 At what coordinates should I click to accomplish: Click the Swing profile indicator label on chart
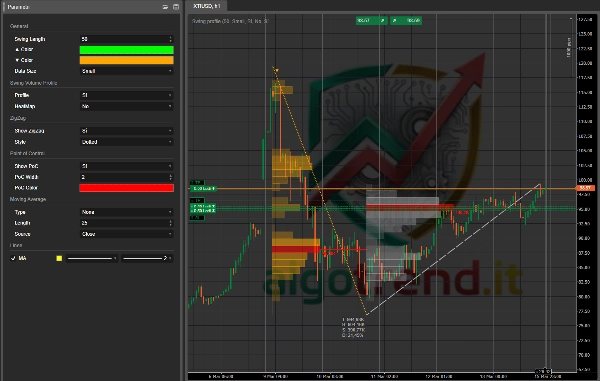tap(230, 21)
